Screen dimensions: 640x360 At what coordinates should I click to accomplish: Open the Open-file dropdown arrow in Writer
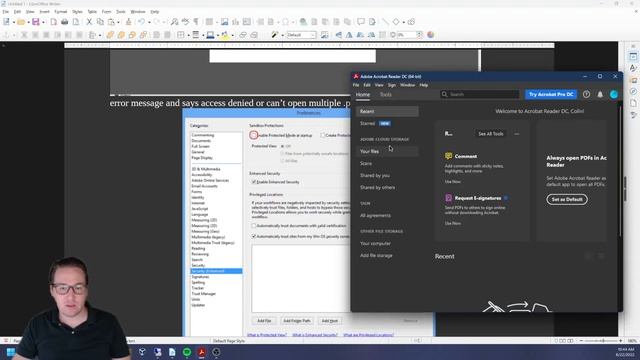(x=28, y=22)
